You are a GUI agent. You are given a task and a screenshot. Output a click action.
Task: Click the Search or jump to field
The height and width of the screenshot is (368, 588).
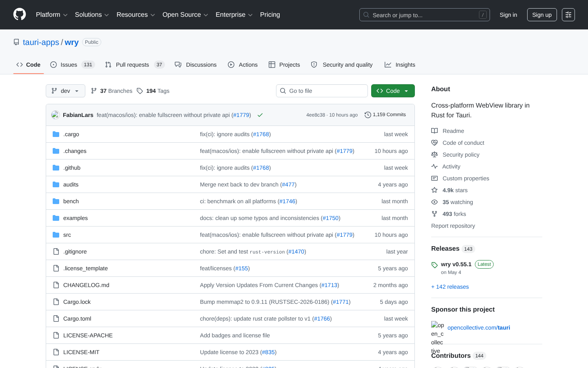[425, 15]
